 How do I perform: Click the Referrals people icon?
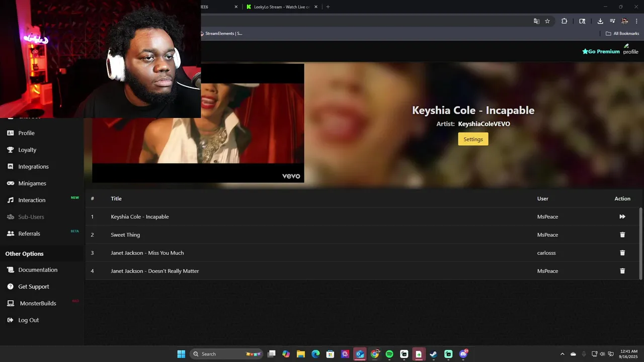[x=10, y=234]
